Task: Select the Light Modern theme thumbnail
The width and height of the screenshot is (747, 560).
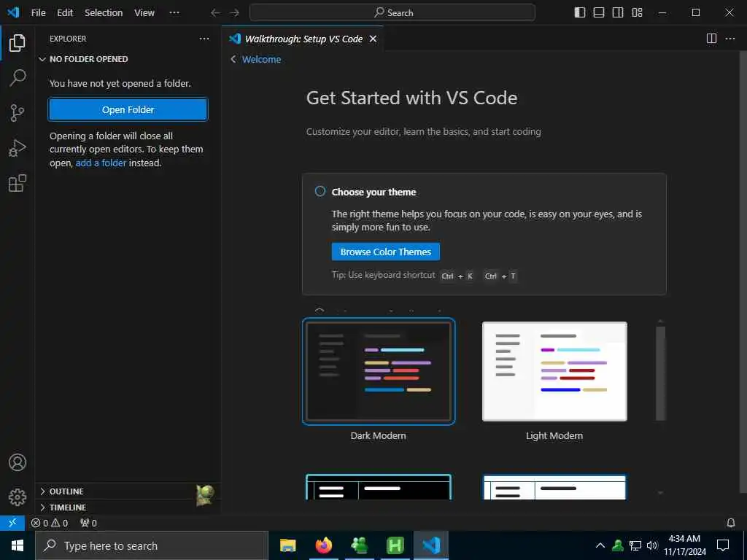Action: [554, 371]
